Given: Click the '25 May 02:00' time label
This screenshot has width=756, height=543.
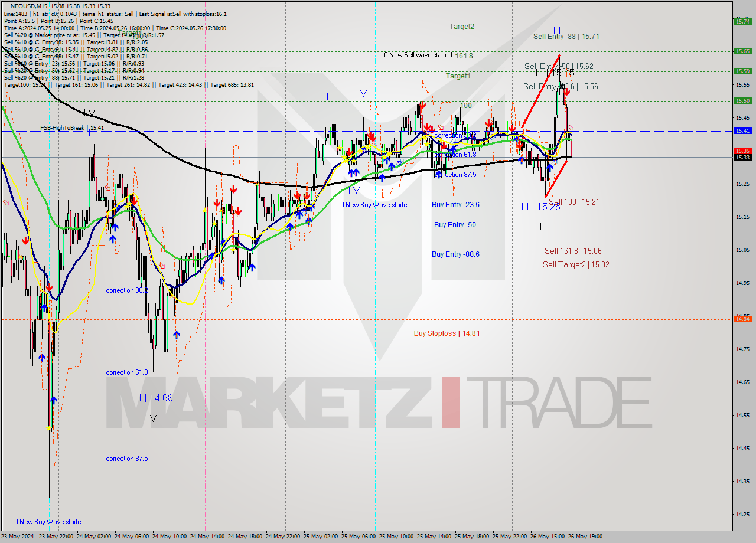Looking at the screenshot, I should pyautogui.click(x=321, y=537).
